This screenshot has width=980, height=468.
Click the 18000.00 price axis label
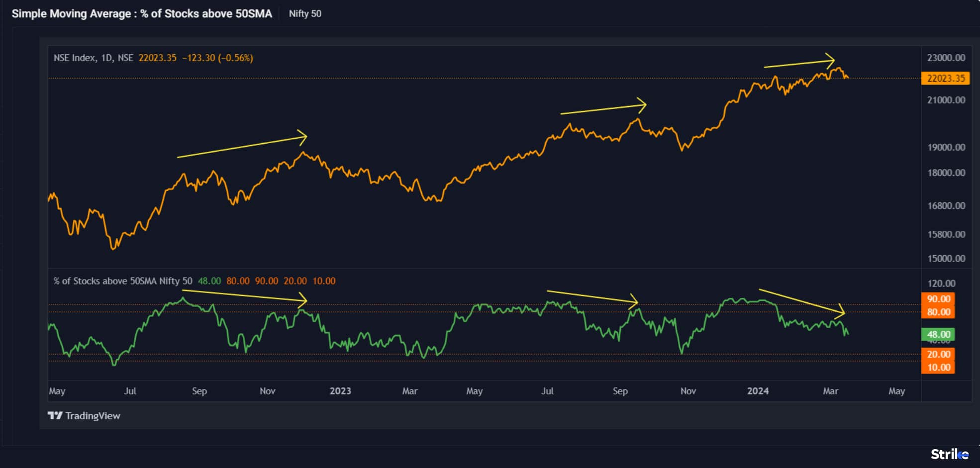pos(946,173)
